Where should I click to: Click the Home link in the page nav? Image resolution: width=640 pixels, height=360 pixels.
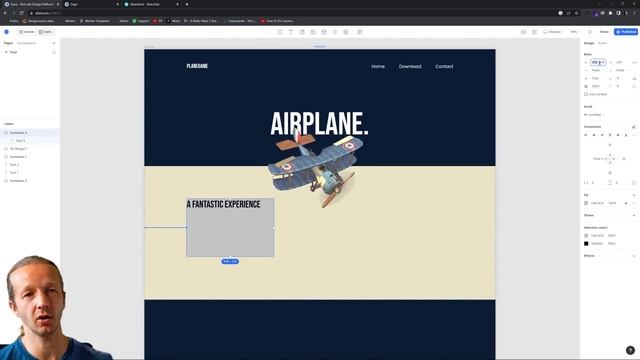[378, 66]
